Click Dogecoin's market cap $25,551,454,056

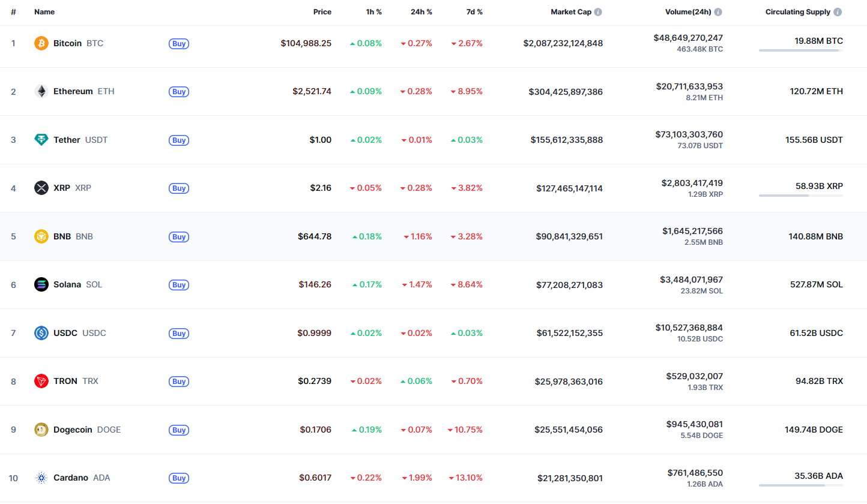[x=569, y=430]
